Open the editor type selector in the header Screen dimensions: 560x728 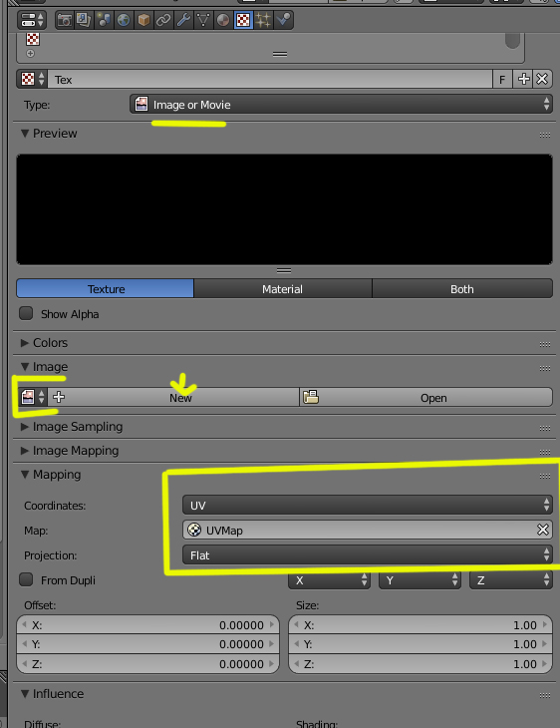pyautogui.click(x=32, y=20)
